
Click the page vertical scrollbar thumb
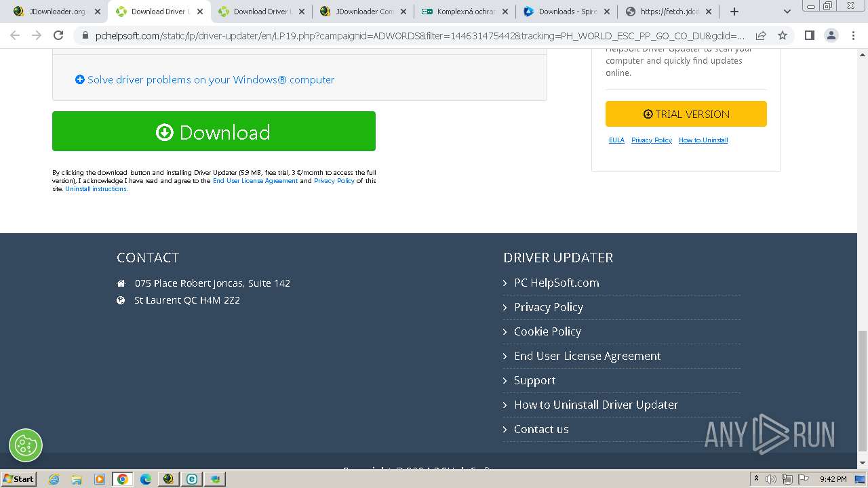[863, 390]
